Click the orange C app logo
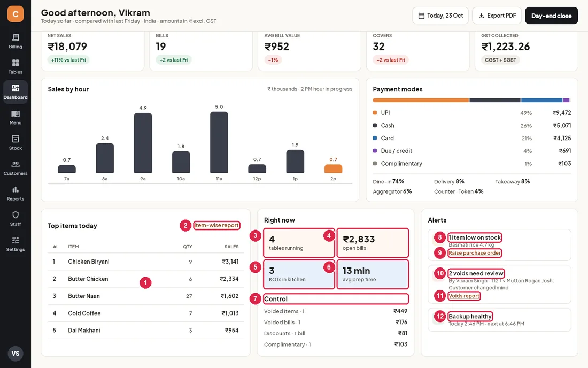This screenshot has height=368, width=588. [x=16, y=14]
